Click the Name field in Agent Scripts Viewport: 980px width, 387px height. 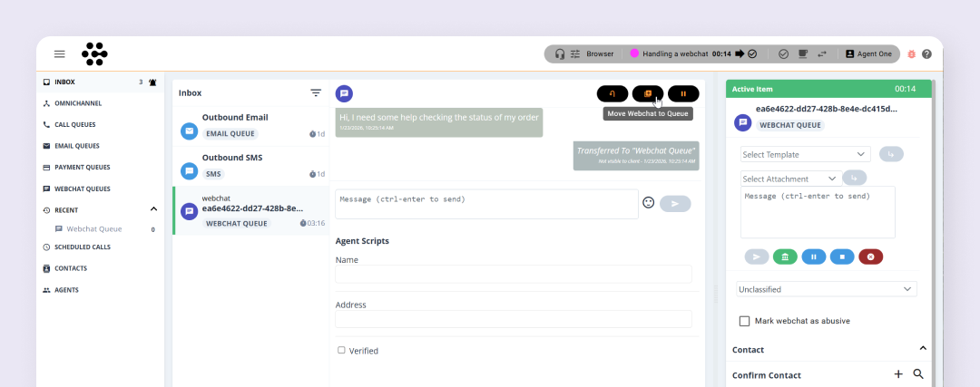513,275
